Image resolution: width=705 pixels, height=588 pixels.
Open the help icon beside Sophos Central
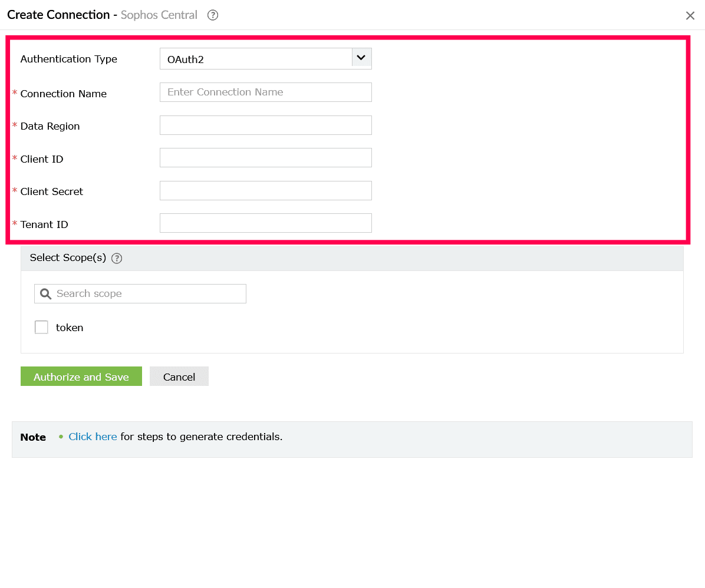(213, 15)
